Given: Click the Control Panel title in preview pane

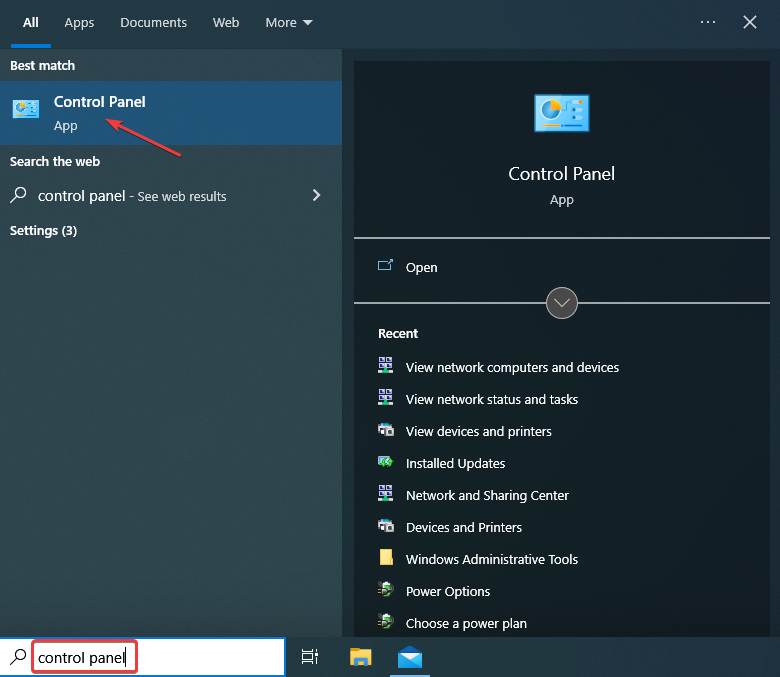Looking at the screenshot, I should coord(562,174).
